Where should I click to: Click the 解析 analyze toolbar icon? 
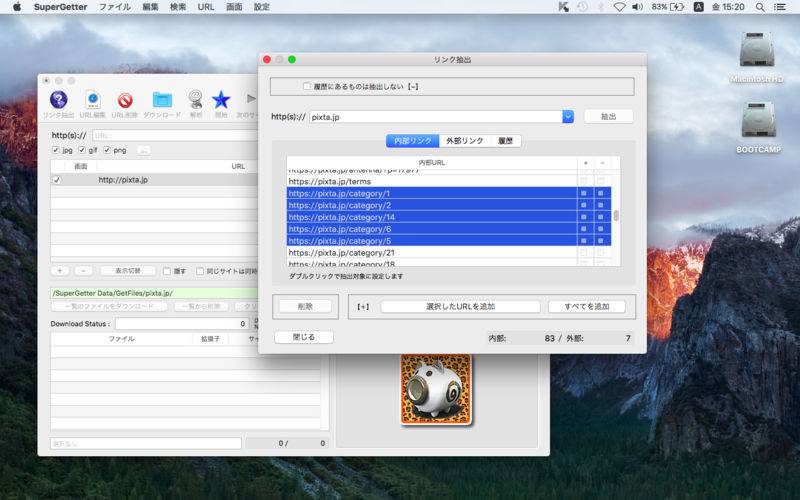pos(196,99)
